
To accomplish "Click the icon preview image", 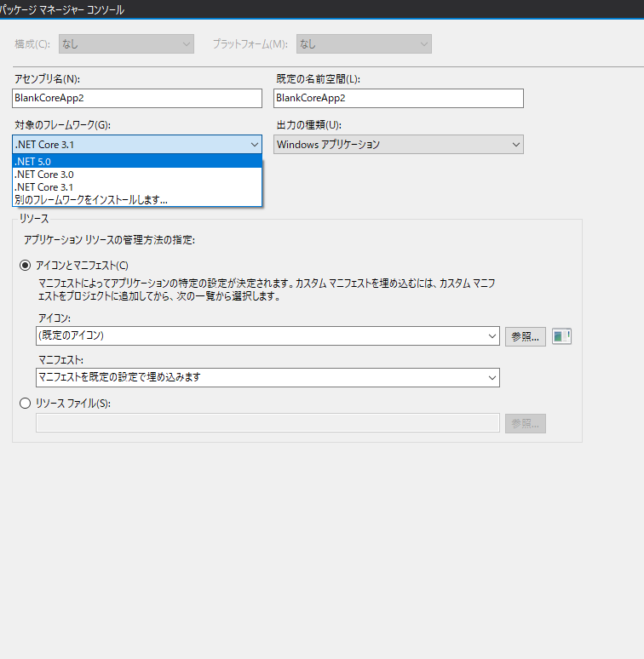I will click(561, 336).
